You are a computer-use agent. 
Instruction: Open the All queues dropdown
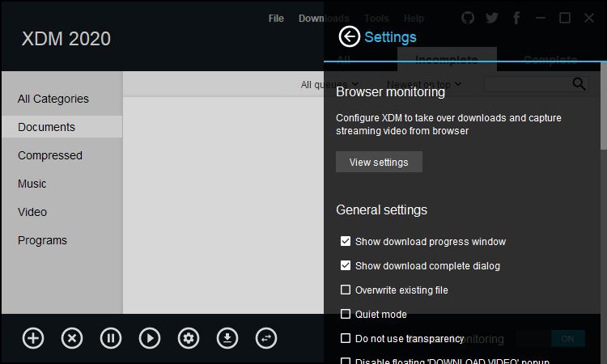(x=329, y=84)
